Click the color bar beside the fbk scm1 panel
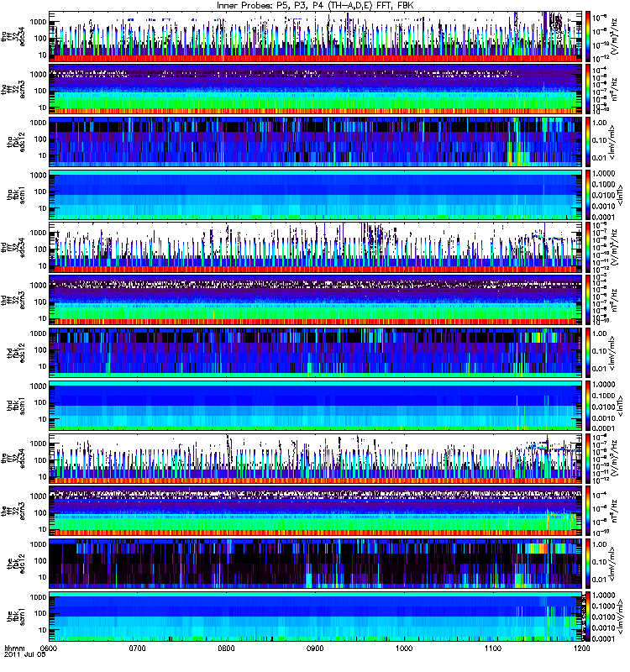Image resolution: width=630 pixels, height=672 pixels. tap(588, 617)
